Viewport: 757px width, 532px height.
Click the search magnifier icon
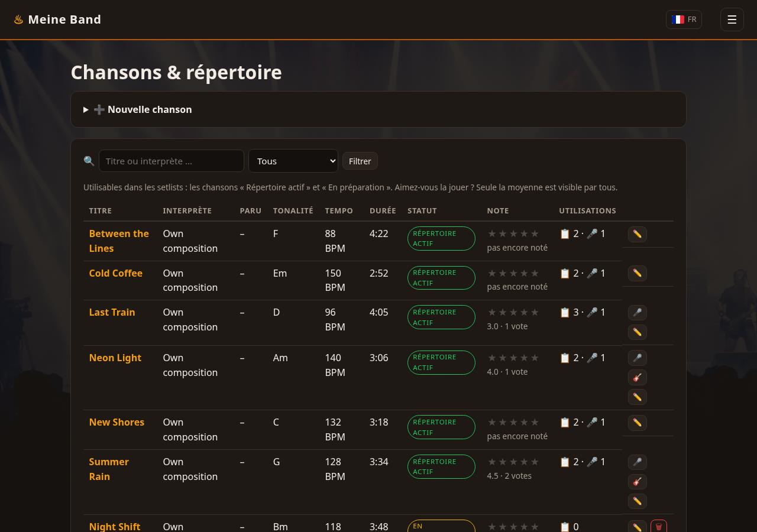89,161
